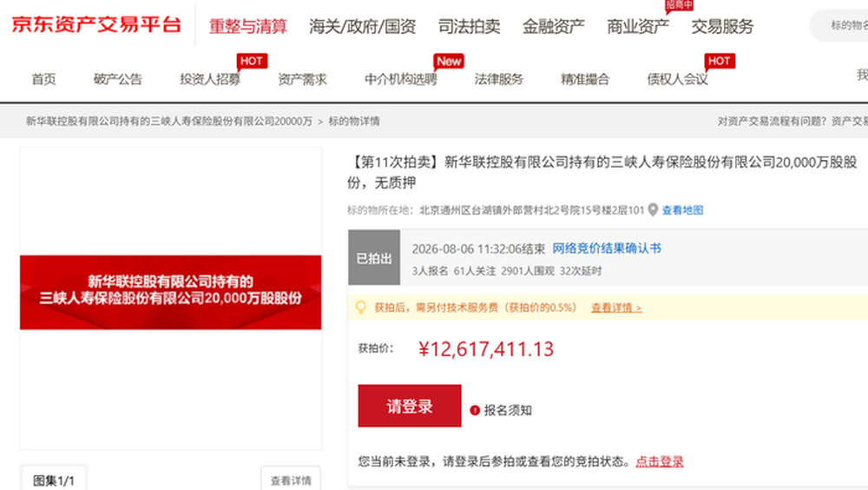Open the 债权人会议 tab
Screen dimensions: 868x490
tap(678, 79)
